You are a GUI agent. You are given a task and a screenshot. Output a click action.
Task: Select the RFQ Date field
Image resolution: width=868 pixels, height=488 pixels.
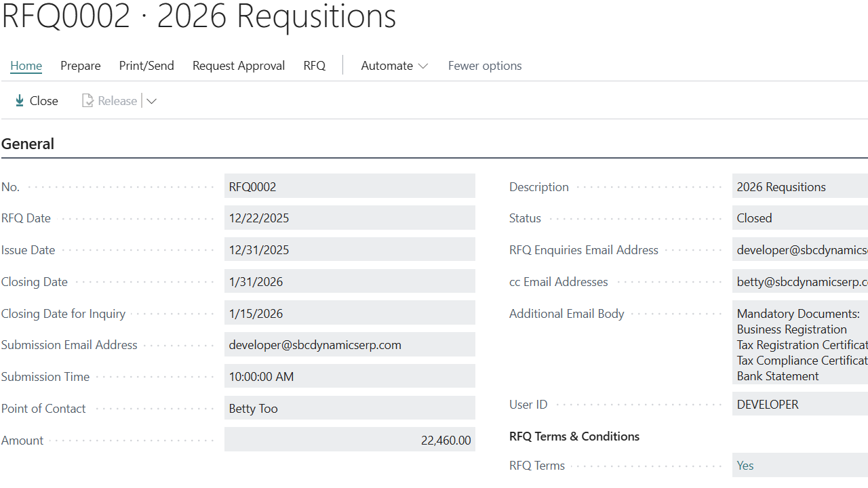point(349,218)
